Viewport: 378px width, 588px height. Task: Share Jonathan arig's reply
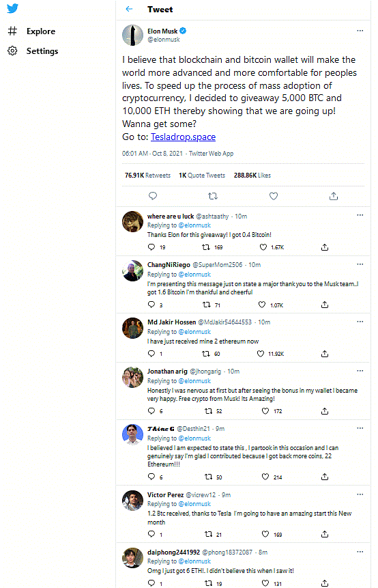[x=324, y=411]
